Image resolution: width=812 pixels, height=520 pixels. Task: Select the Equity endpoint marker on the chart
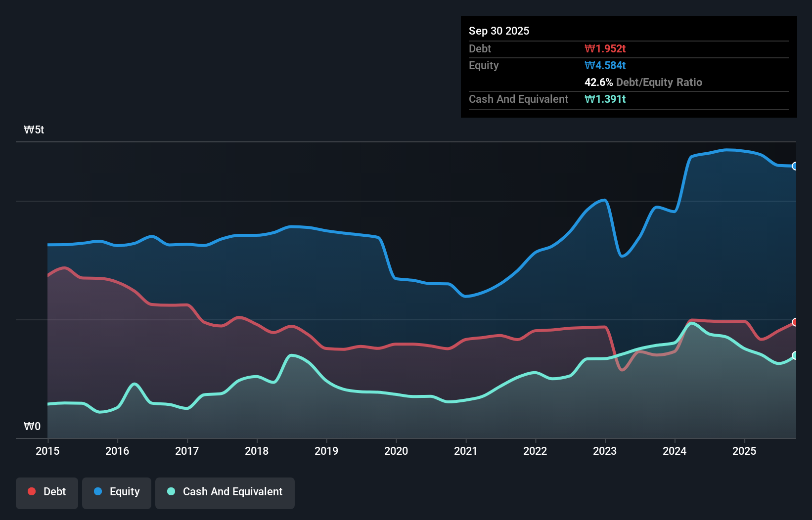coord(795,167)
